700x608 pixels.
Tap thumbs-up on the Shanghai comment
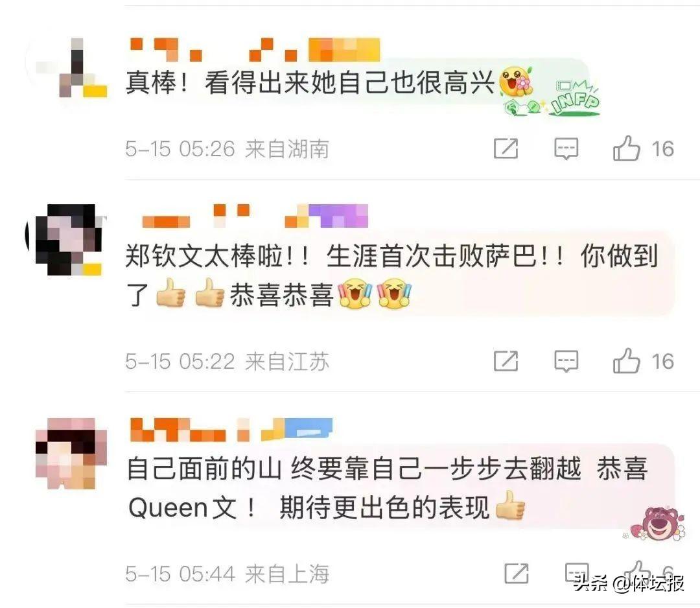point(638,572)
